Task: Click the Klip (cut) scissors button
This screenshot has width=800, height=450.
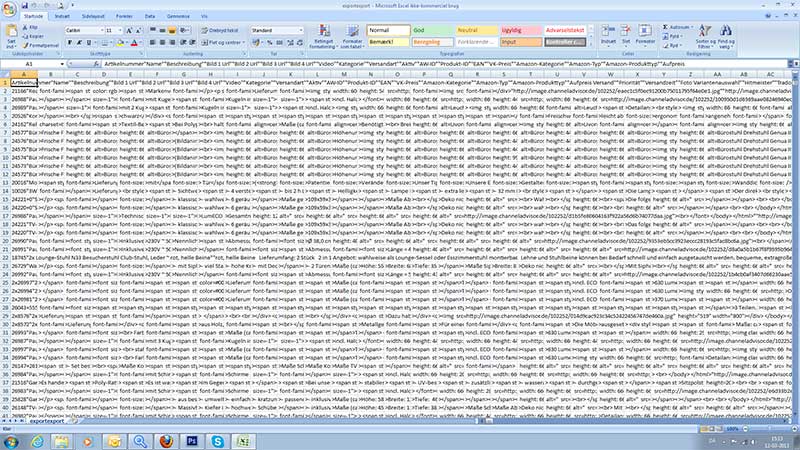Action: [x=31, y=28]
